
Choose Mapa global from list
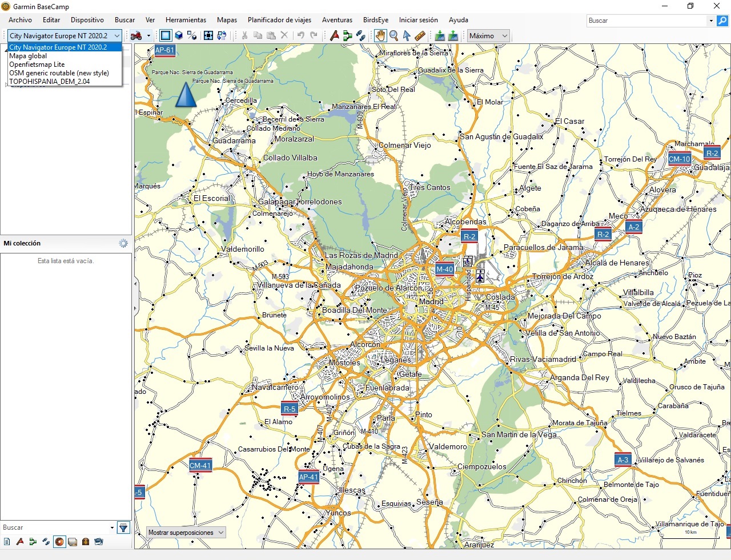(65, 56)
